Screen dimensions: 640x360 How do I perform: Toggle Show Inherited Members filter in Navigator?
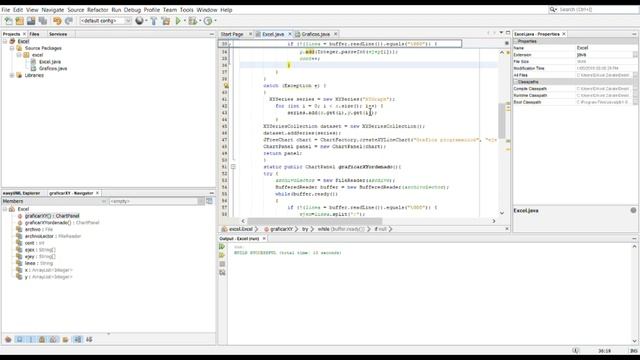(8, 340)
